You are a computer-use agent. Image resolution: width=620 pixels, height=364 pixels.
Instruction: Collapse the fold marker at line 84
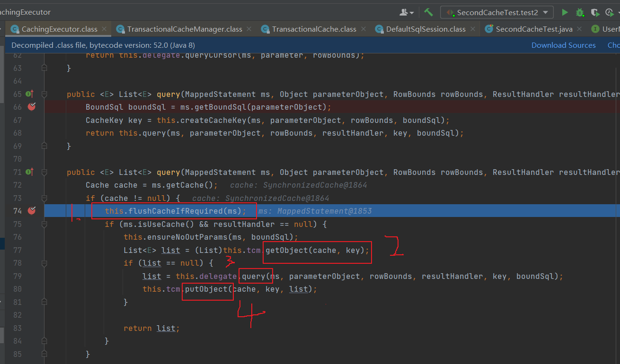point(44,341)
